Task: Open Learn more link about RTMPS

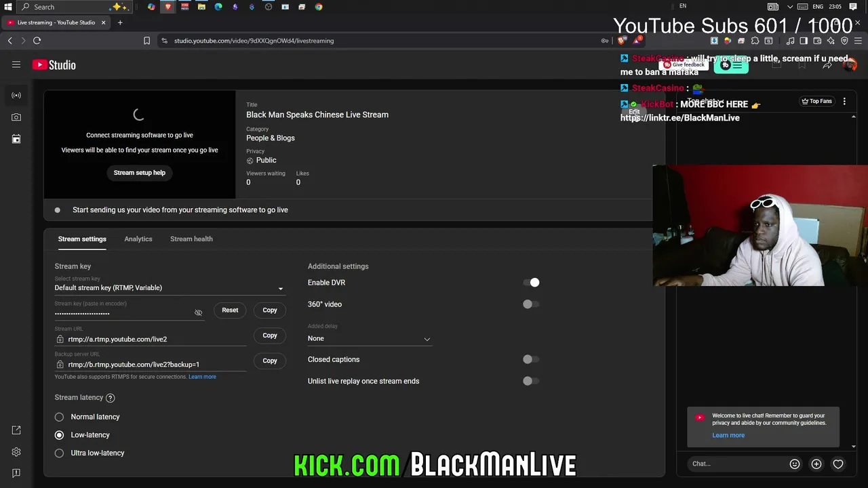Action: pos(202,377)
